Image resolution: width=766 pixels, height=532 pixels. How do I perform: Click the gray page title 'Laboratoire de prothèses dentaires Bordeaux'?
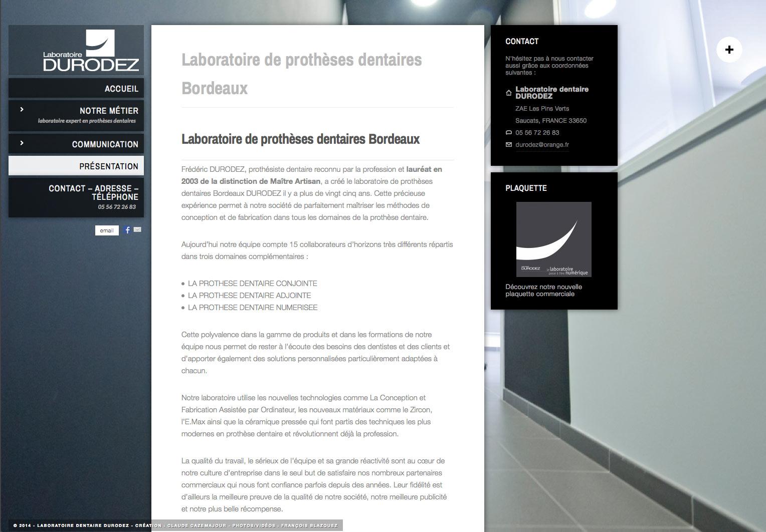[x=302, y=74]
